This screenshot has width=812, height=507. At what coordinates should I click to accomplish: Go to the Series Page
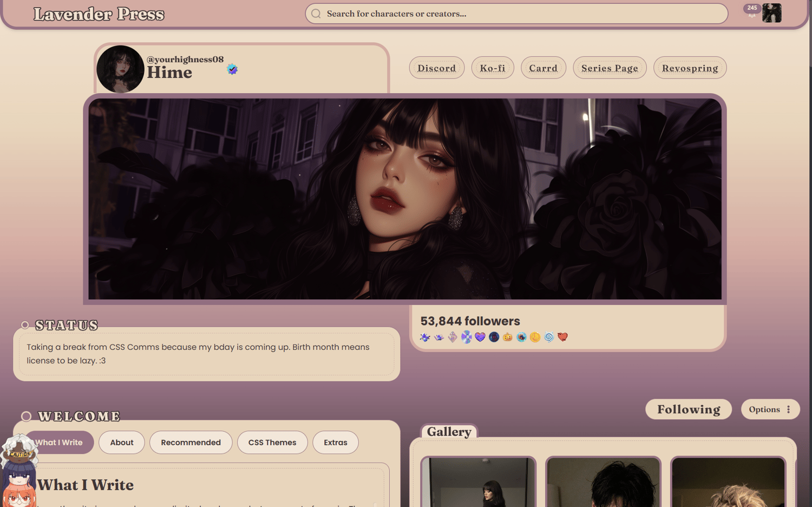click(x=610, y=68)
